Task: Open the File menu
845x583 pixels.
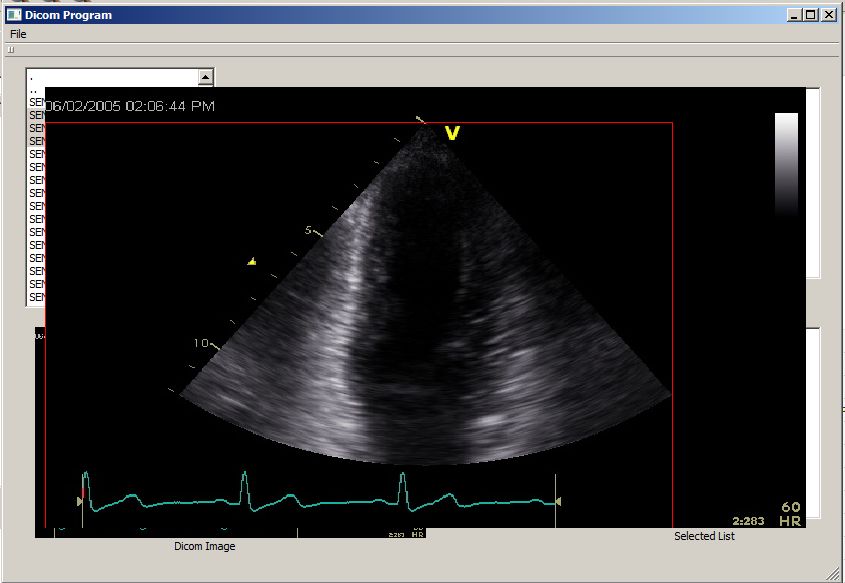Action: click(18, 34)
